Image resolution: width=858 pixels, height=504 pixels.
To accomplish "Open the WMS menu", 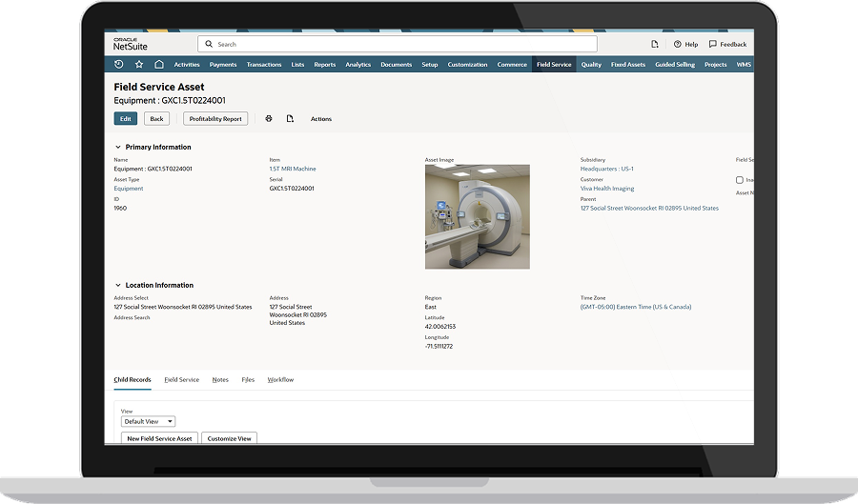I will click(744, 65).
